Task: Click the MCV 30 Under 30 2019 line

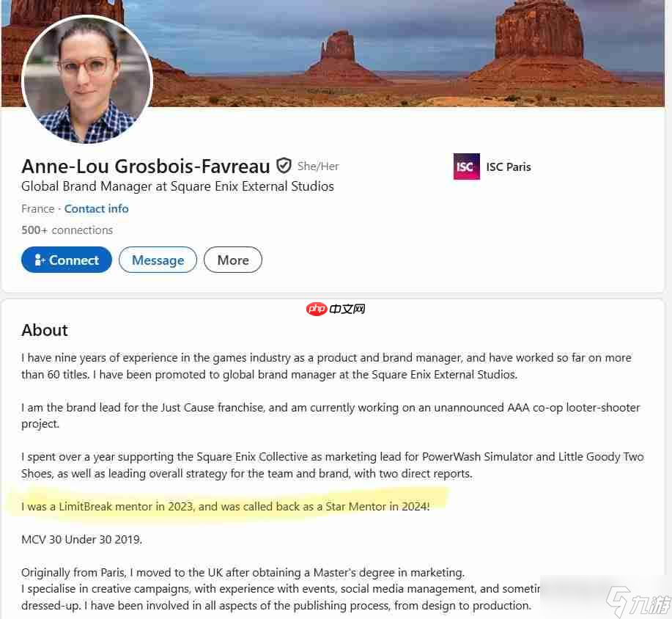Action: (x=81, y=539)
